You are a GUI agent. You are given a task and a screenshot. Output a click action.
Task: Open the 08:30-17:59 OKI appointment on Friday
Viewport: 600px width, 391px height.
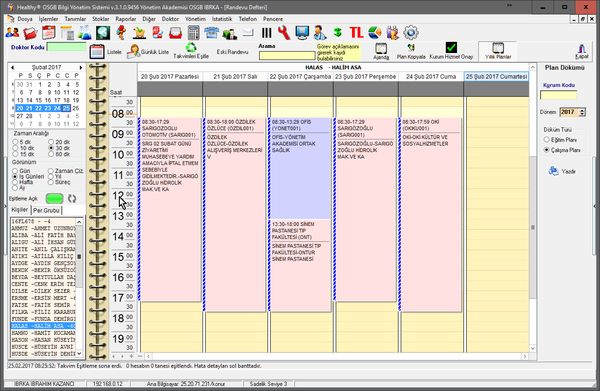(431, 214)
